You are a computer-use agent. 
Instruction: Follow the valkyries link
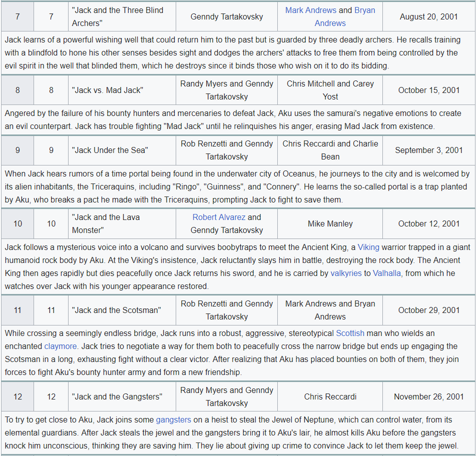pyautogui.click(x=346, y=273)
